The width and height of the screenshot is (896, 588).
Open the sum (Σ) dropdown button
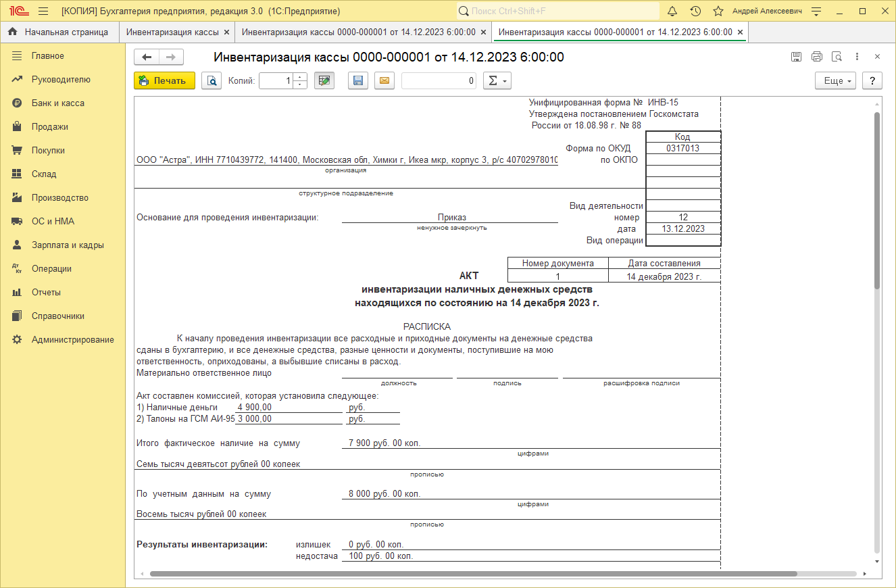coord(497,81)
